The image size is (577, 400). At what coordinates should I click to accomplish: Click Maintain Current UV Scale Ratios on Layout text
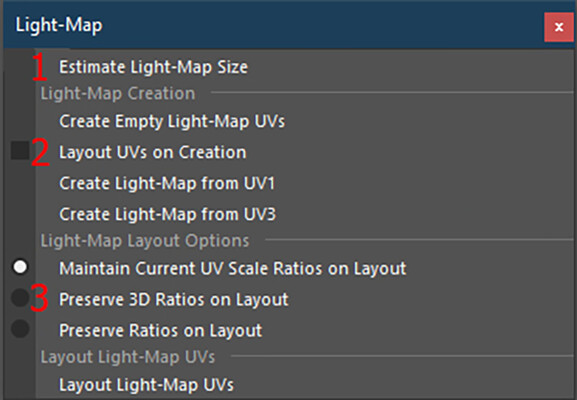(233, 268)
